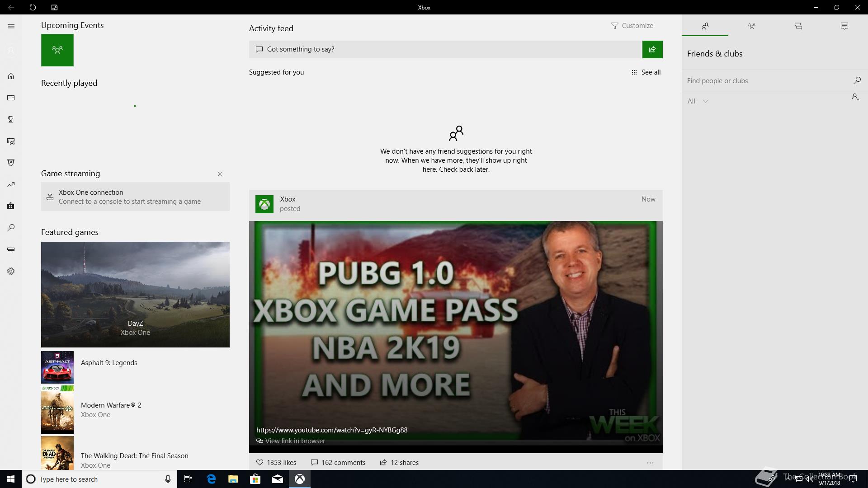This screenshot has height=488, width=868.
Task: Open Modern Warfare 2 game entry
Action: pyautogui.click(x=135, y=410)
